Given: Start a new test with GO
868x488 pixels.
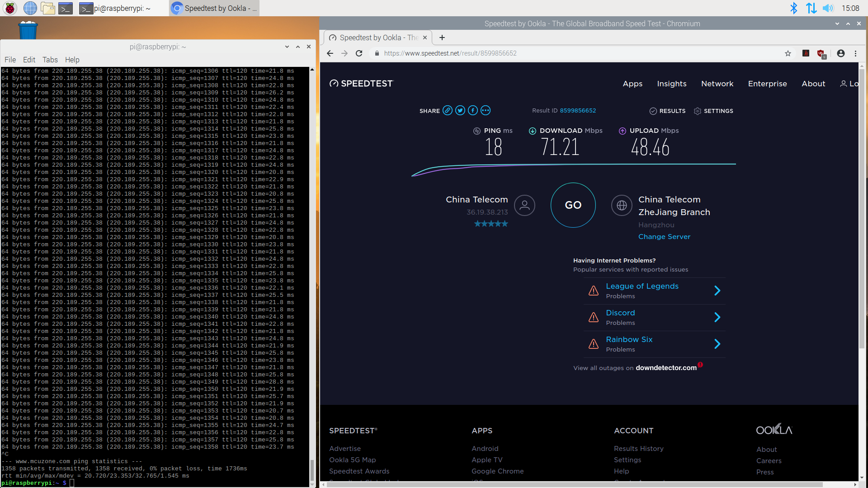Looking at the screenshot, I should point(573,205).
